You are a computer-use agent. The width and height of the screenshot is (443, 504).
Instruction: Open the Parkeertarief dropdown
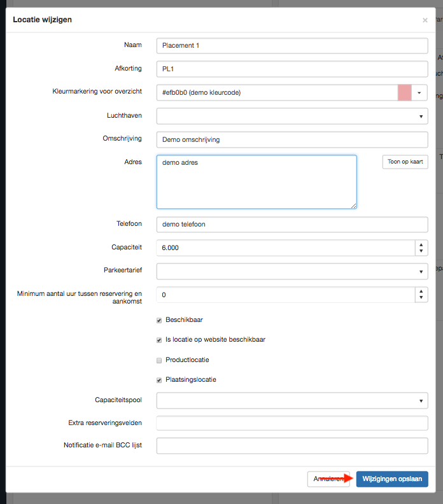click(292, 271)
